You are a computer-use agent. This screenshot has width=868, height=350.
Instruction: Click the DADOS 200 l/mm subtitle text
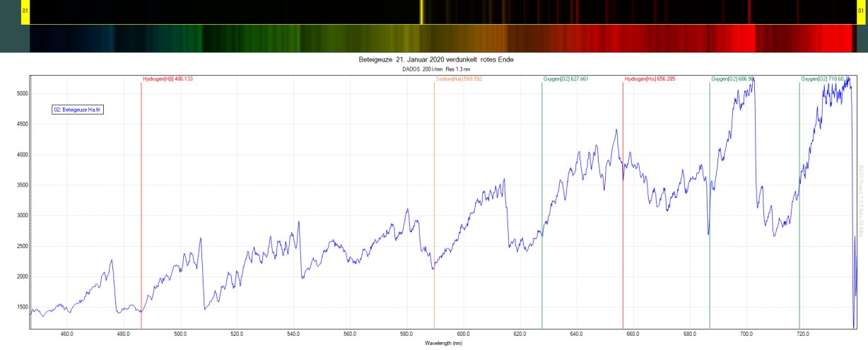click(437, 70)
